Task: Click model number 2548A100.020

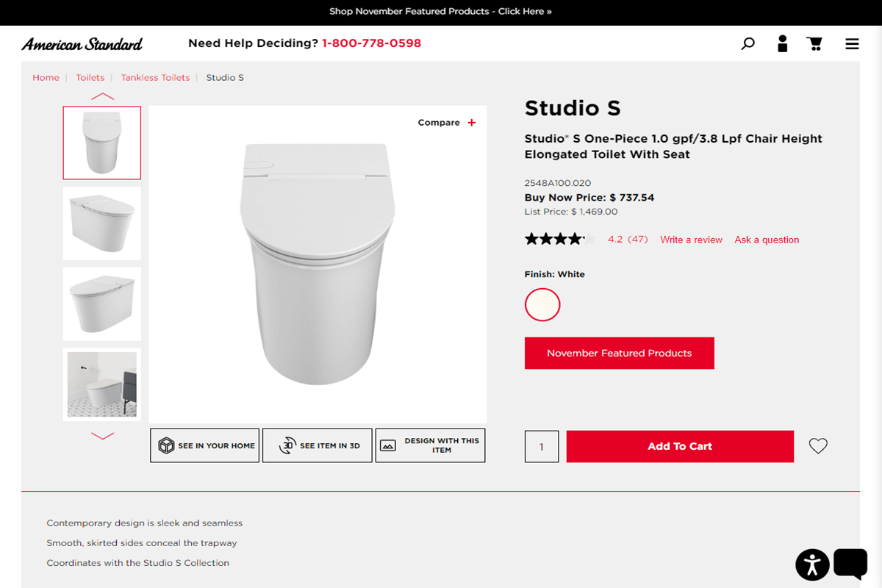Action: point(558,183)
